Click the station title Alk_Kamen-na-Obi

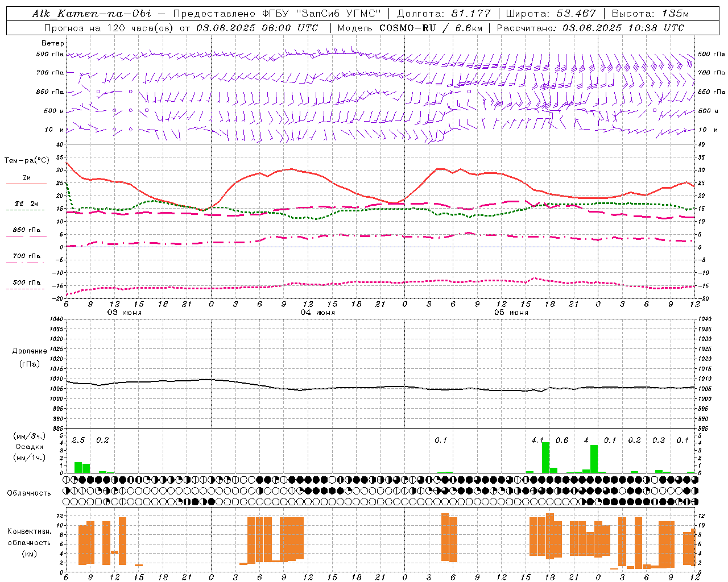(92, 14)
